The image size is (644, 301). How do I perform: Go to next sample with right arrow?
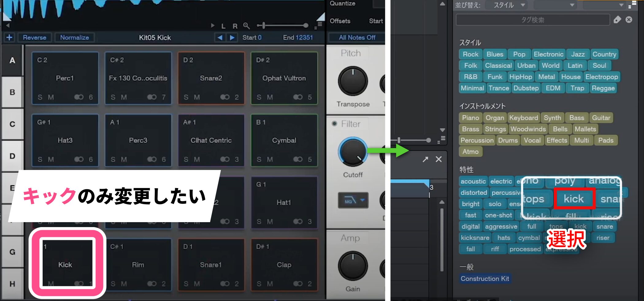(232, 37)
